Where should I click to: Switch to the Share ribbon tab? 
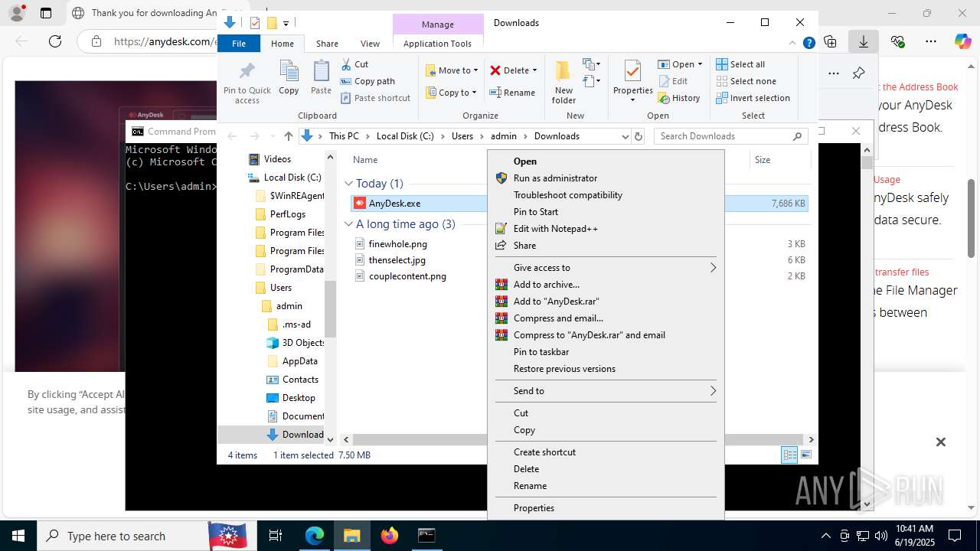tap(327, 44)
